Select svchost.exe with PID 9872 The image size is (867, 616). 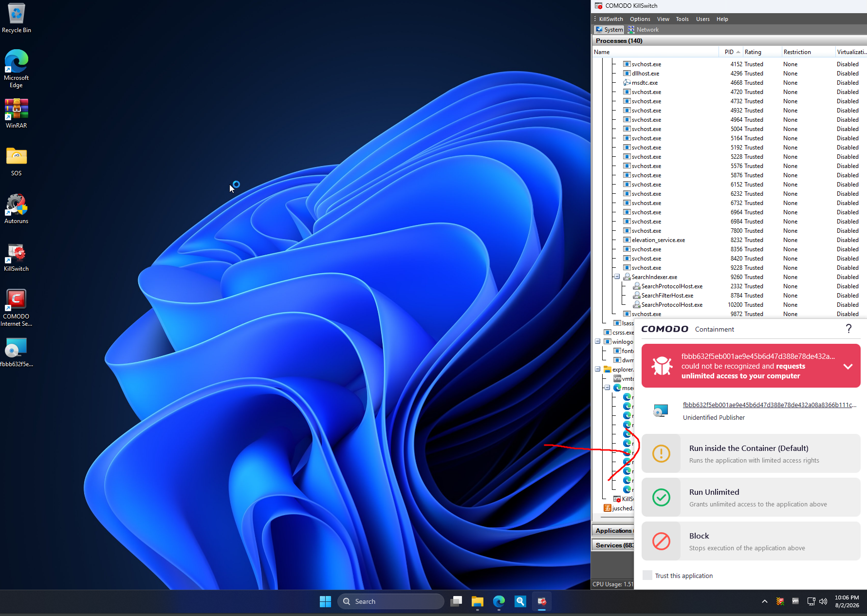[729, 314]
